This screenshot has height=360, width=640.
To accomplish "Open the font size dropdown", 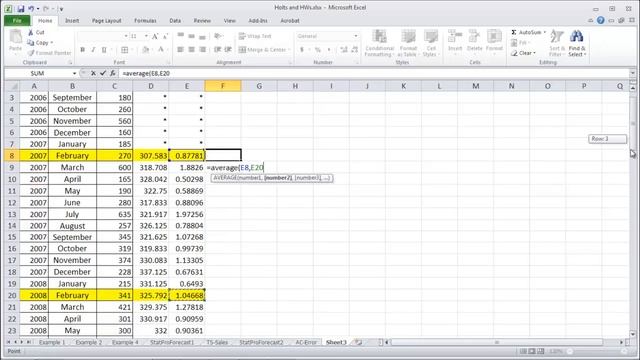I will 146,36.
